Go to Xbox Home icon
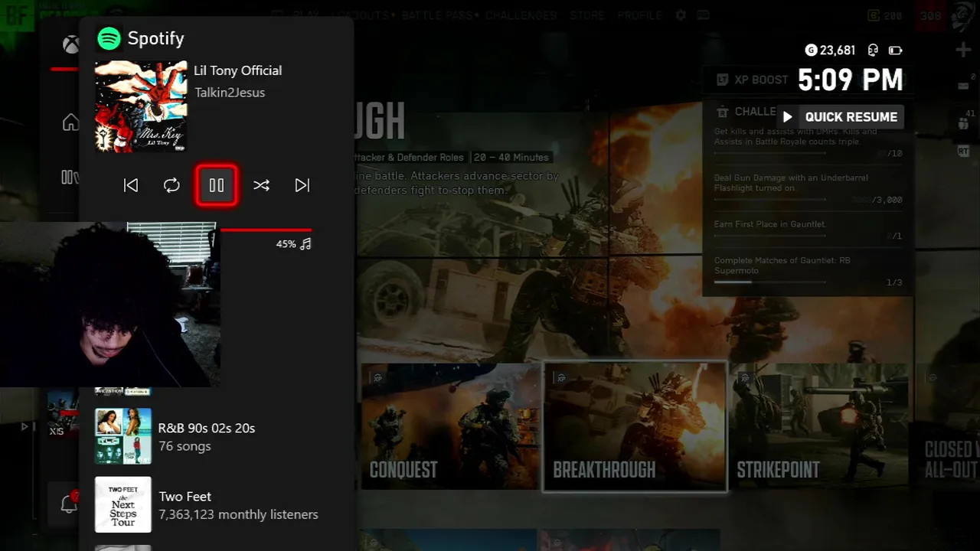 pos(70,122)
